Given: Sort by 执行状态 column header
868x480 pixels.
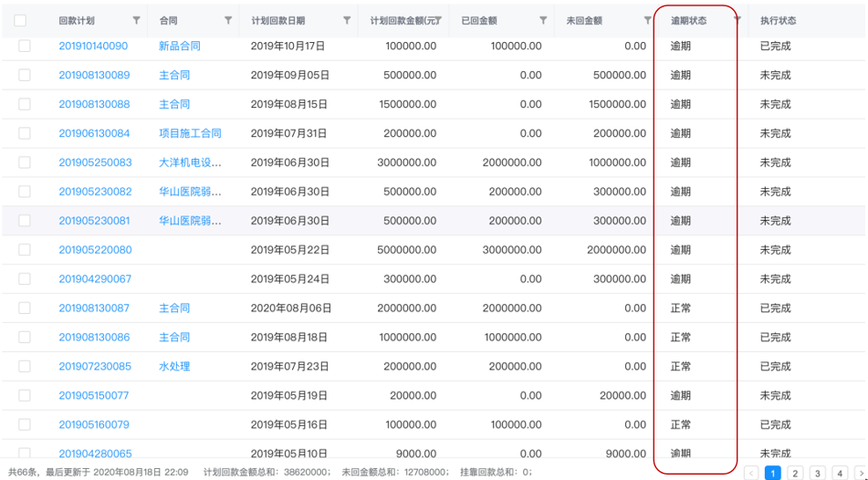Looking at the screenshot, I should 778,20.
